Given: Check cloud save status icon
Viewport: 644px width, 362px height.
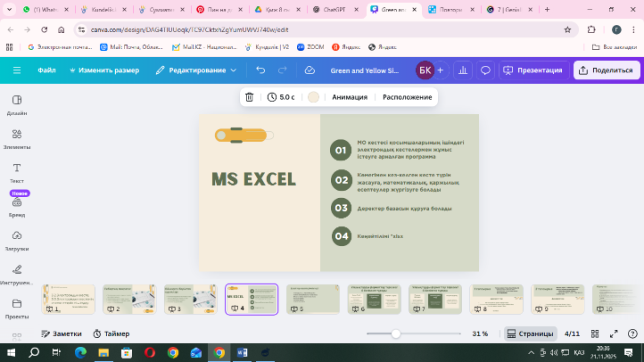Looking at the screenshot, I should click(310, 70).
